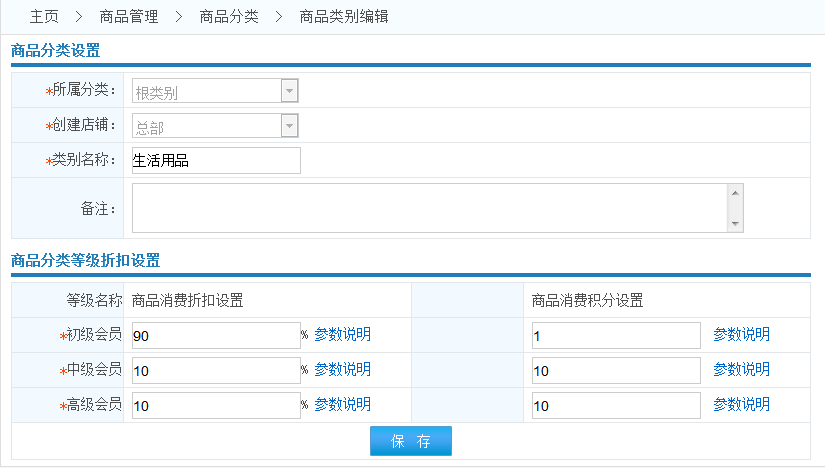Click 高级会员 points input field
825x468 pixels.
pyautogui.click(x=616, y=406)
